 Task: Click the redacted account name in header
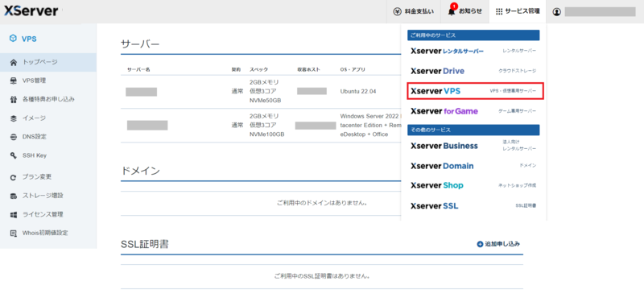600,11
